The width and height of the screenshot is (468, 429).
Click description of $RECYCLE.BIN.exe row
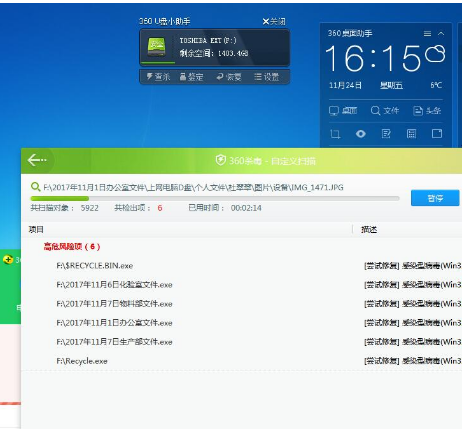[413, 266]
